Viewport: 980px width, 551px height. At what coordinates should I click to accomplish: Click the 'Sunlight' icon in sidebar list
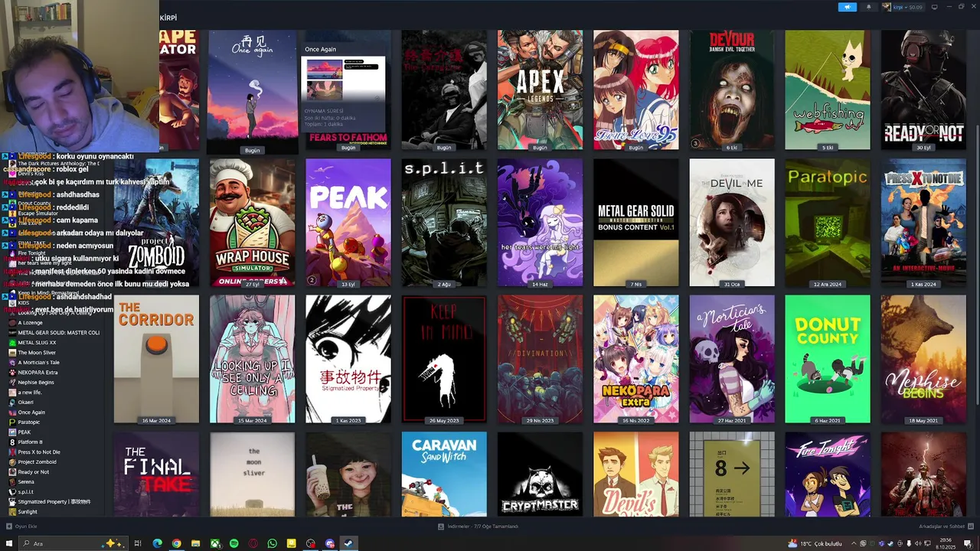point(12,512)
